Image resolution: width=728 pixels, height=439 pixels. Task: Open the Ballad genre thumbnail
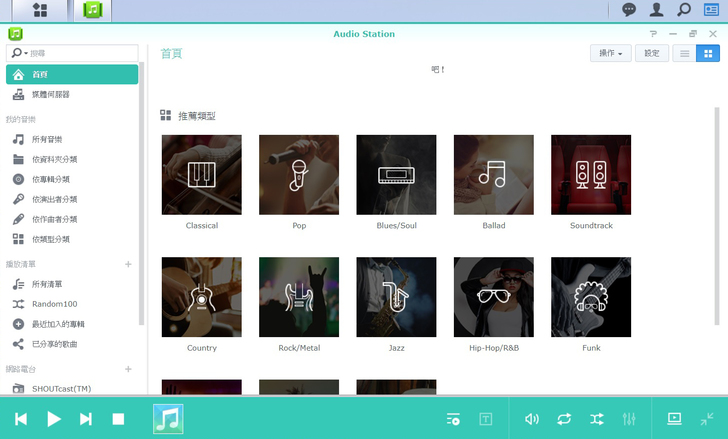pos(494,175)
